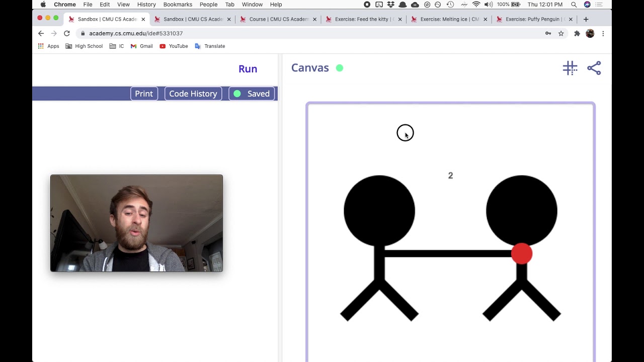Open the People menu
This screenshot has width=644, height=362.
click(x=208, y=5)
